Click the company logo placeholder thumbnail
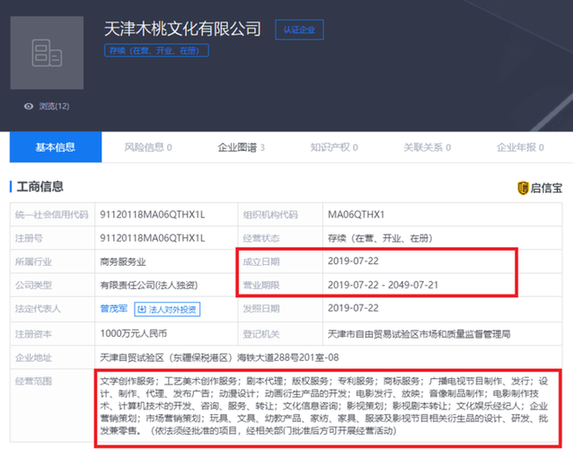Viewport: 573px width, 458px height. coord(47,53)
